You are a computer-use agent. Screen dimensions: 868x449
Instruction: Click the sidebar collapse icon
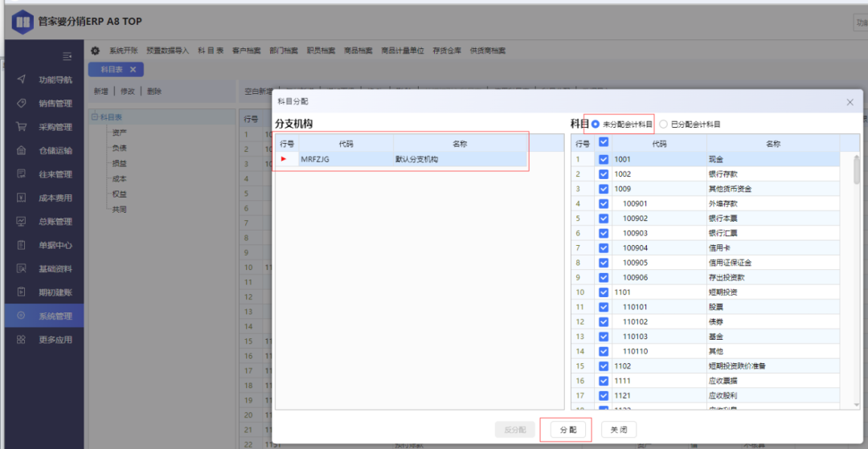[x=68, y=56]
